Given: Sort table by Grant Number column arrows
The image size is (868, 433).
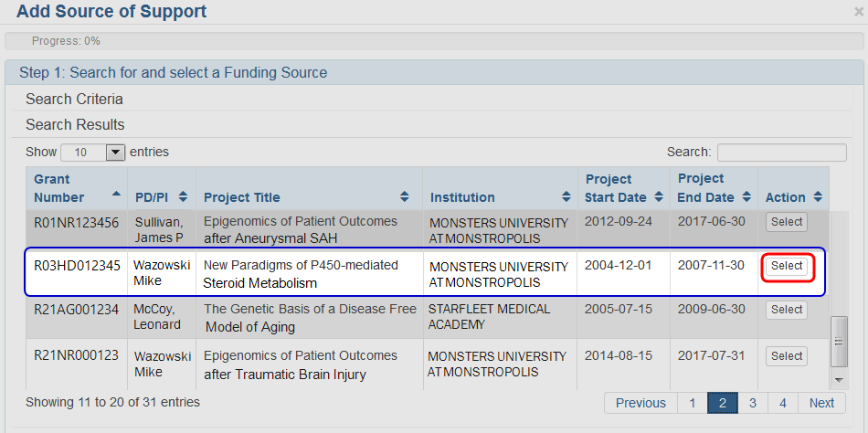Looking at the screenshot, I should [116, 195].
